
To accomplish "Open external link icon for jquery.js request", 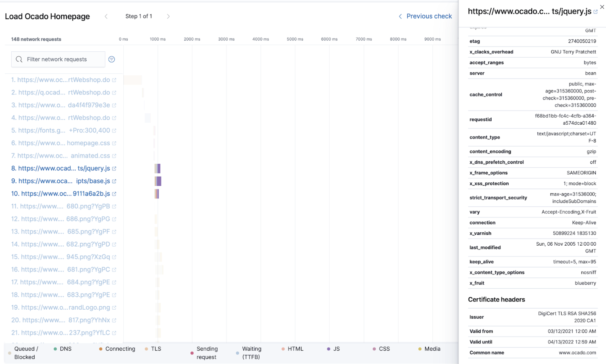I will click(x=114, y=169).
